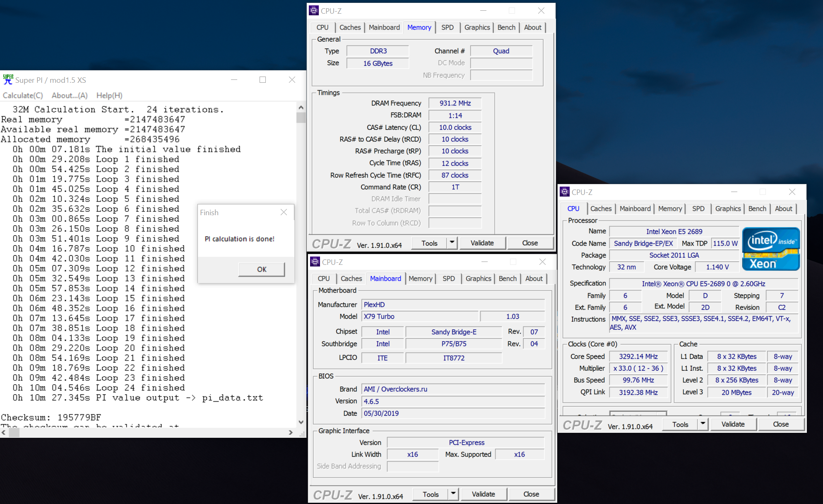Screen dimensions: 823x504
Task: Open Graphics tab in Mainboard window
Action: (x=478, y=278)
